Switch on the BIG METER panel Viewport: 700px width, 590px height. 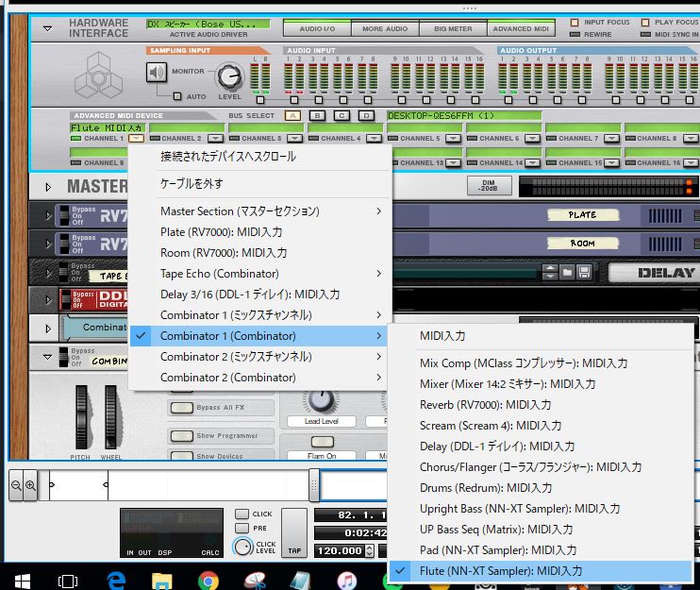453,28
